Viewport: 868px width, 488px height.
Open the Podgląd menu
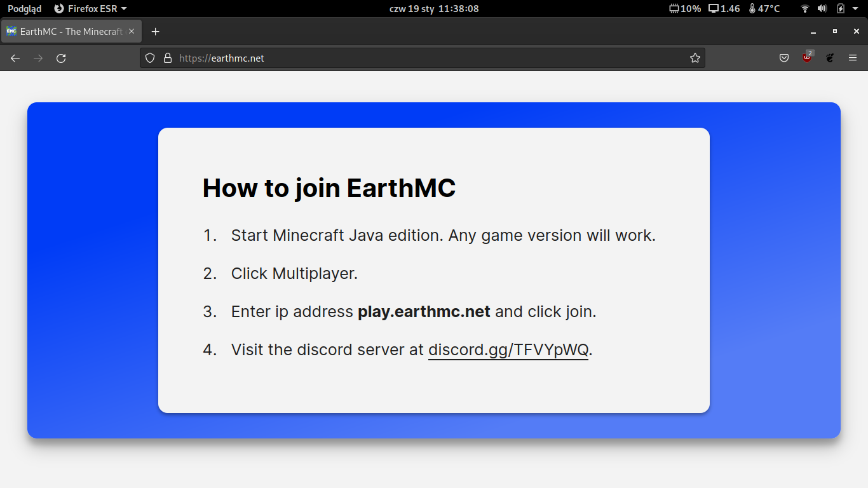pyautogui.click(x=23, y=8)
